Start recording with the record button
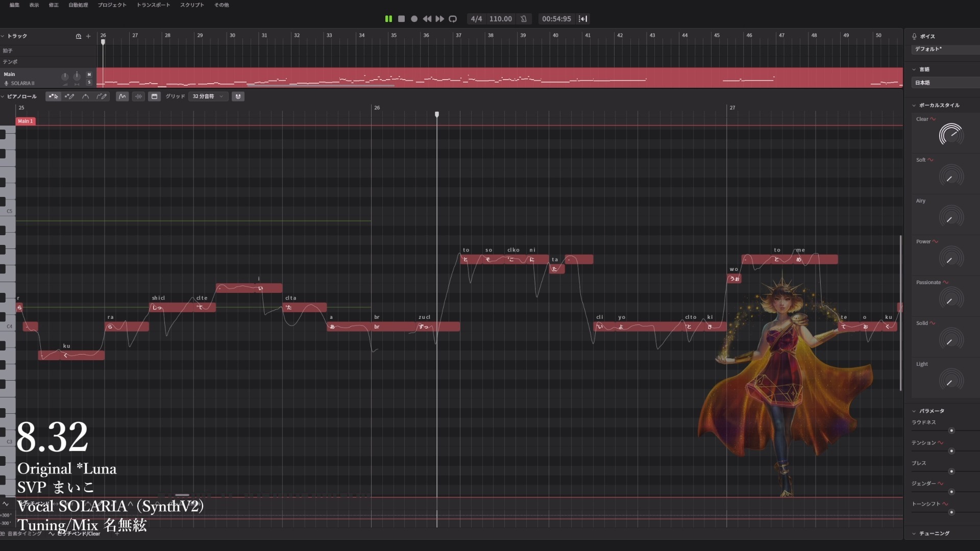Screen dimensions: 980x551 (414, 19)
